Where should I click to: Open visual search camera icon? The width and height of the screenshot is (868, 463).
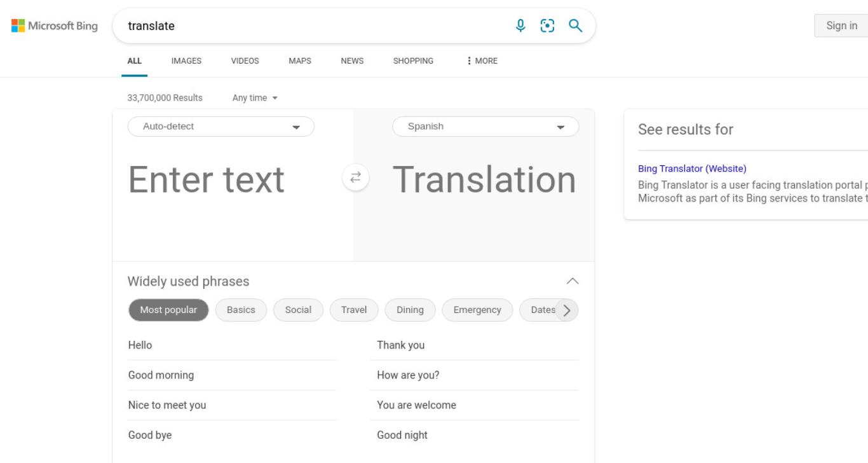546,25
